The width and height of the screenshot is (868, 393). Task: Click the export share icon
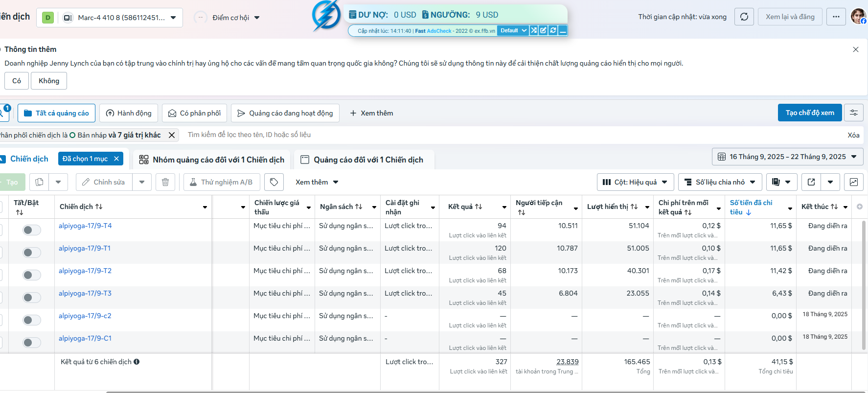(x=811, y=182)
